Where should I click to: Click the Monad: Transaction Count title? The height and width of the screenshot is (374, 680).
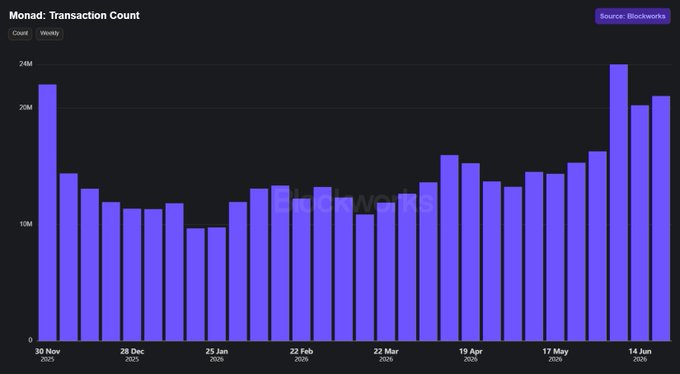(74, 15)
